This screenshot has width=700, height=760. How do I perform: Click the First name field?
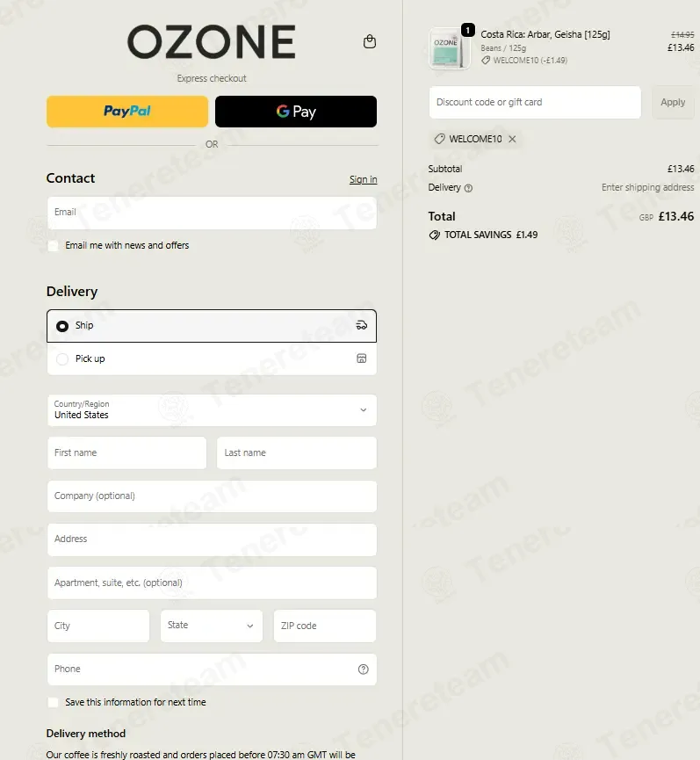pos(127,452)
